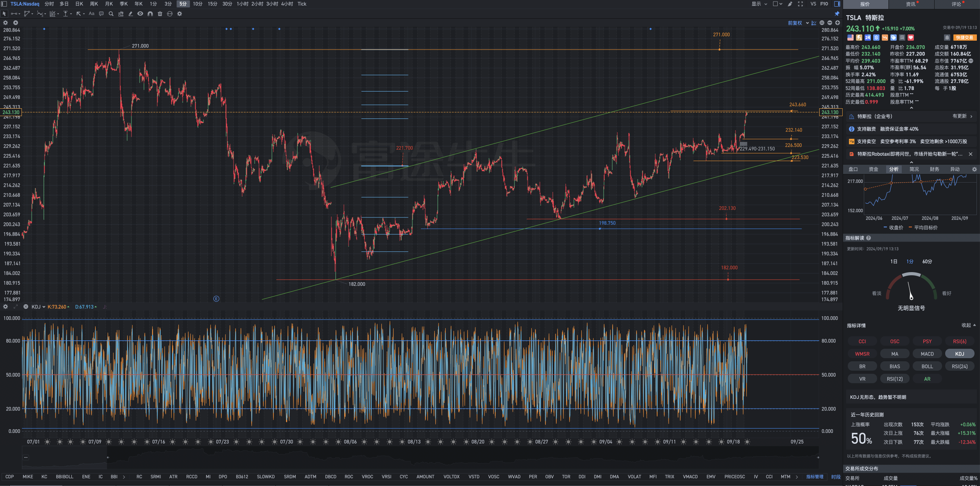Toggle the right sidebar panel icon
Viewport: 980px width, 486px height.
tap(837, 4)
